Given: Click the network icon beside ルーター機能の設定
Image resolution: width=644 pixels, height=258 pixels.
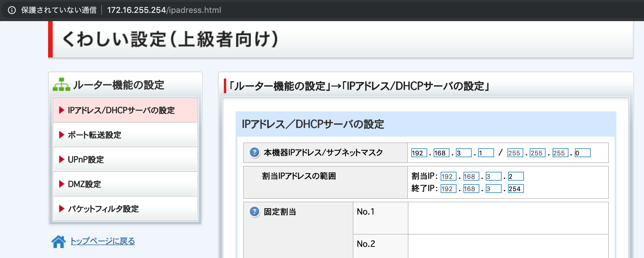Looking at the screenshot, I should tap(61, 84).
